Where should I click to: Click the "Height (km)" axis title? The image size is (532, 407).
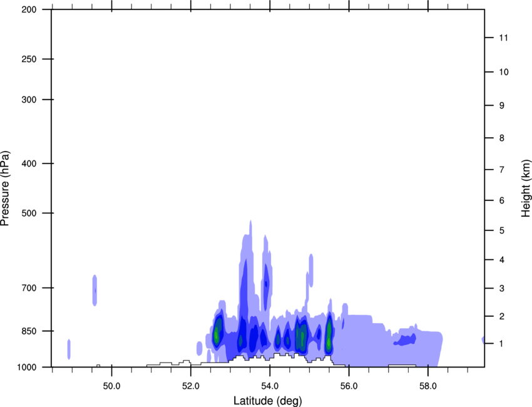tap(526, 188)
